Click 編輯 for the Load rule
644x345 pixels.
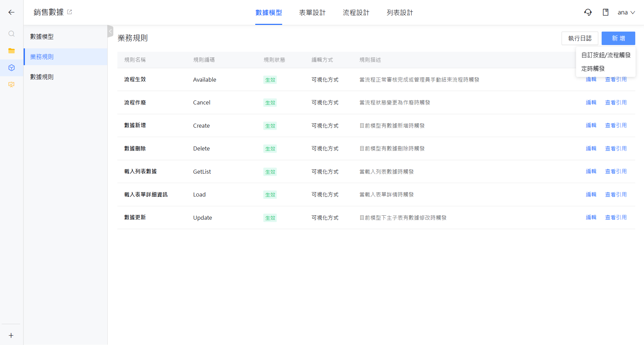point(591,195)
